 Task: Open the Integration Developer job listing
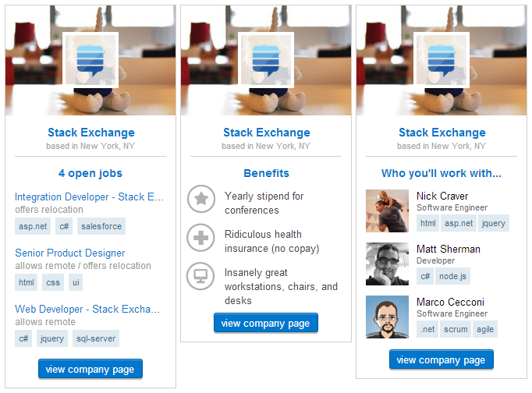89,197
